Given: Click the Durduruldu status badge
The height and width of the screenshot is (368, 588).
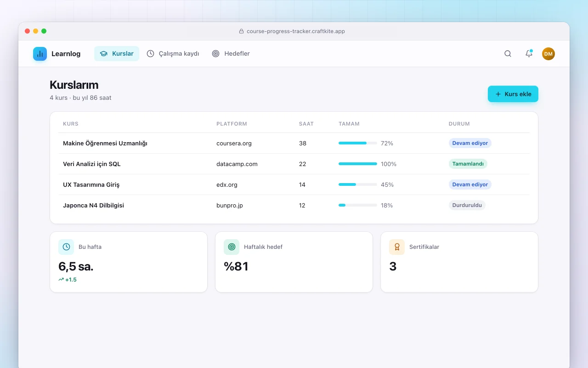Looking at the screenshot, I should click(x=467, y=205).
